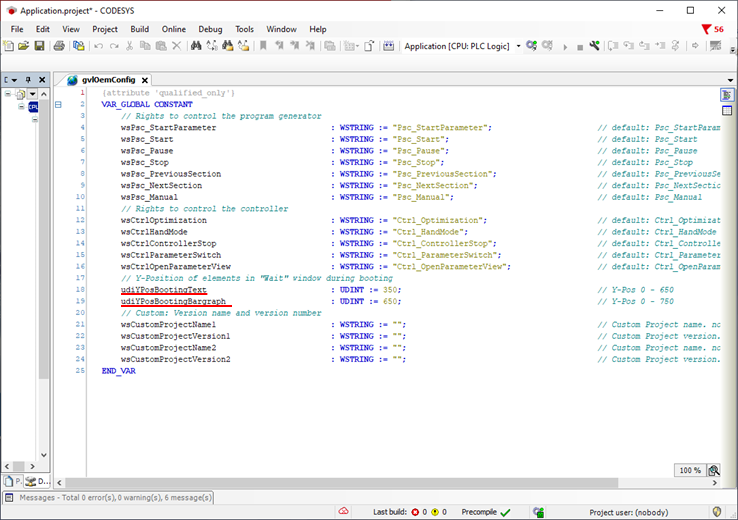Pin the device panel with pushpin

pyautogui.click(x=28, y=80)
